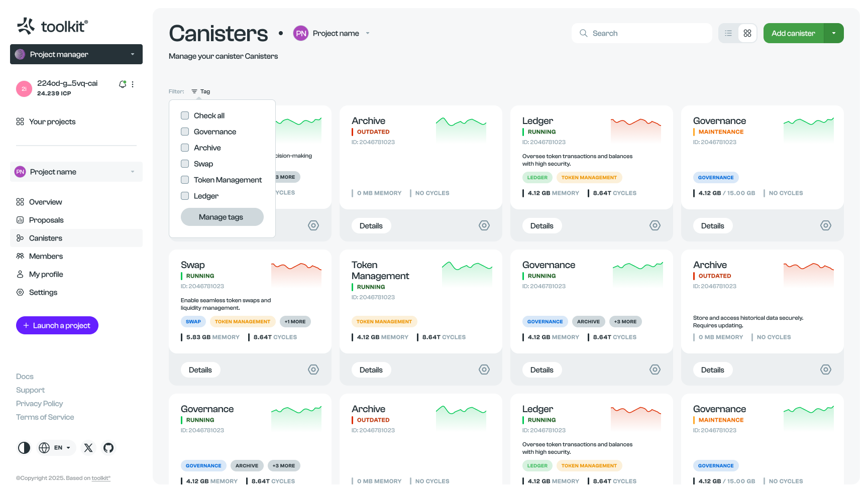The height and width of the screenshot is (492, 868).
Task: Open settings icon on Token Management card
Action: click(484, 370)
